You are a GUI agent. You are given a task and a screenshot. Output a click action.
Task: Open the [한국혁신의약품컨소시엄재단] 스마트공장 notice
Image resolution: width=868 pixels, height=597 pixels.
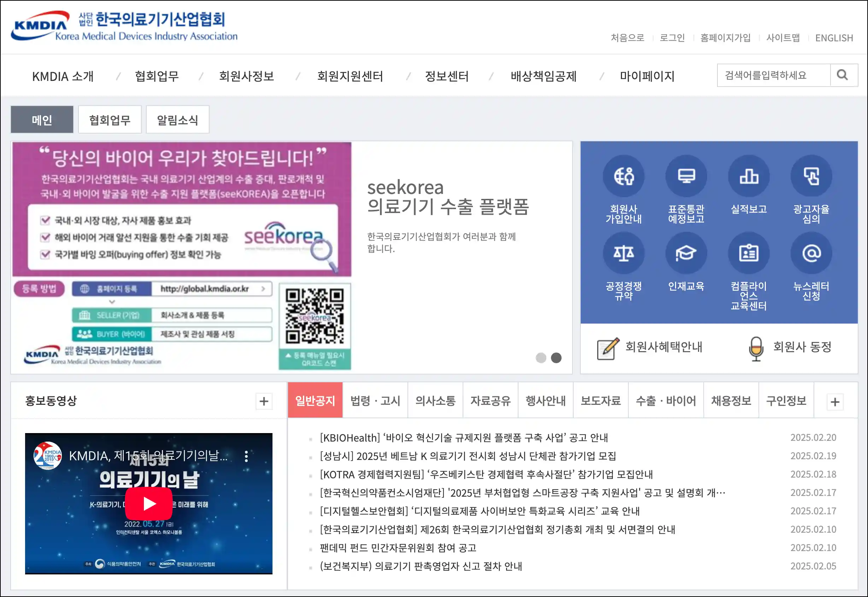tap(522, 493)
